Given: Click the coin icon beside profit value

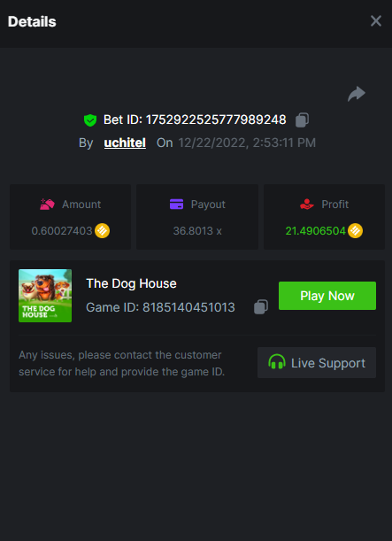Looking at the screenshot, I should point(355,231).
